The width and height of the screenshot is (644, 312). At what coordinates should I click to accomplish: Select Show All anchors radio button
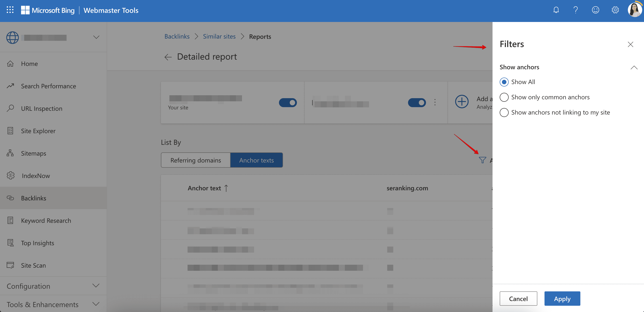pyautogui.click(x=504, y=81)
